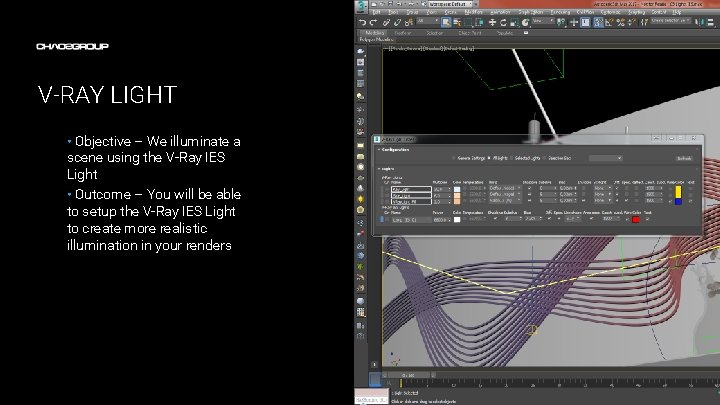
Task: Click first light's name field in Light Lister
Action: tap(411, 189)
